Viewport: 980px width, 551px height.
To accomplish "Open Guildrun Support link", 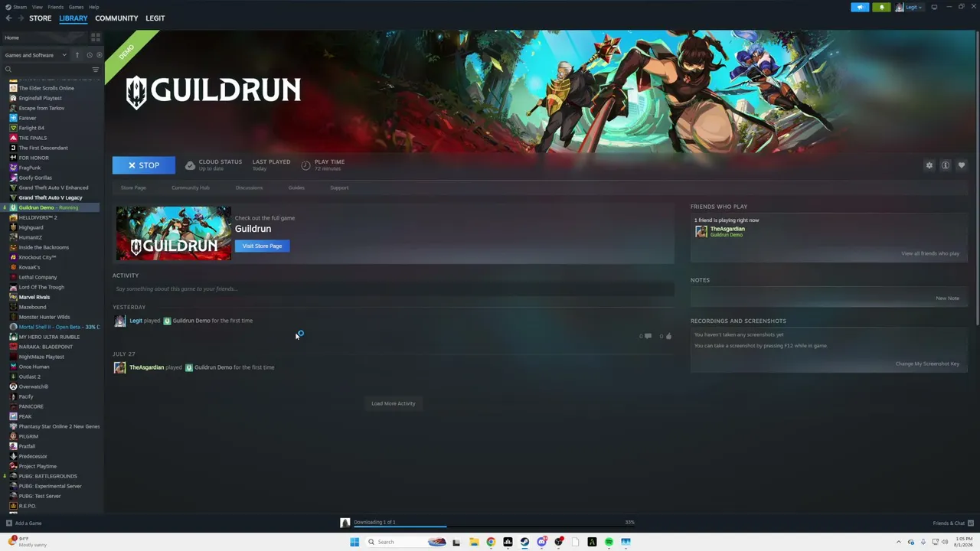I will point(339,187).
